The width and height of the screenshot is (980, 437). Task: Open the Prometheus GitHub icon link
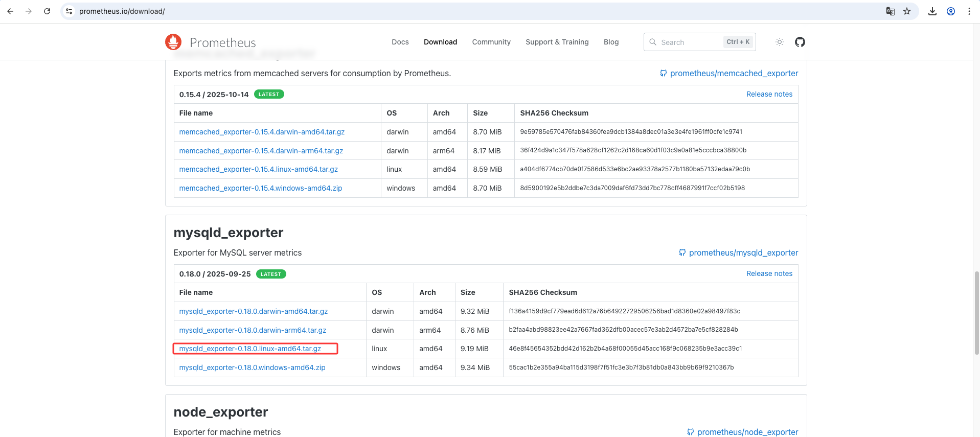[x=800, y=42]
